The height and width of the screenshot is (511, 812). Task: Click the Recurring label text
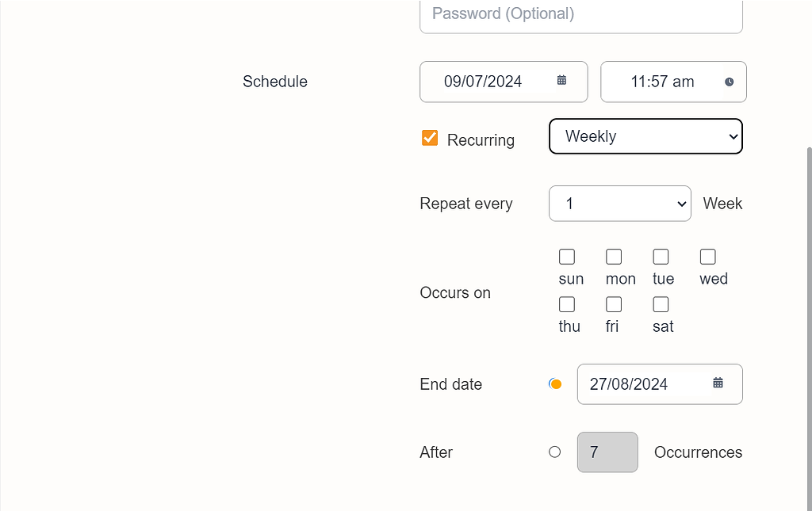481,140
